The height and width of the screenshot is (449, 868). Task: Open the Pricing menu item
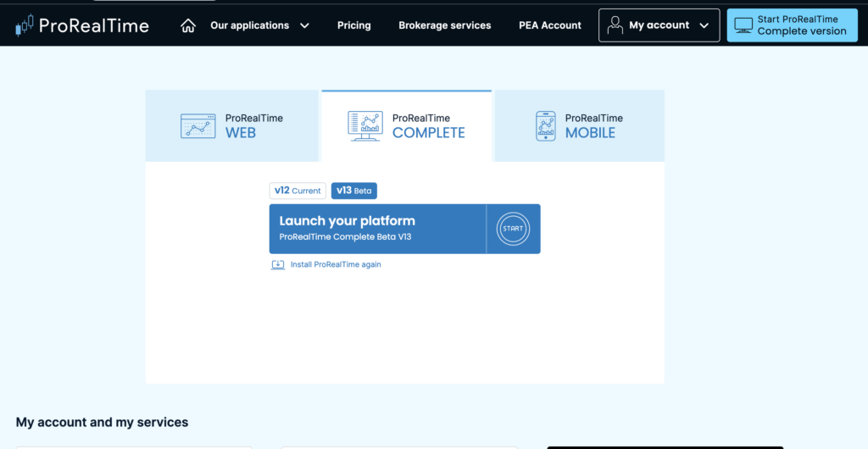(353, 25)
